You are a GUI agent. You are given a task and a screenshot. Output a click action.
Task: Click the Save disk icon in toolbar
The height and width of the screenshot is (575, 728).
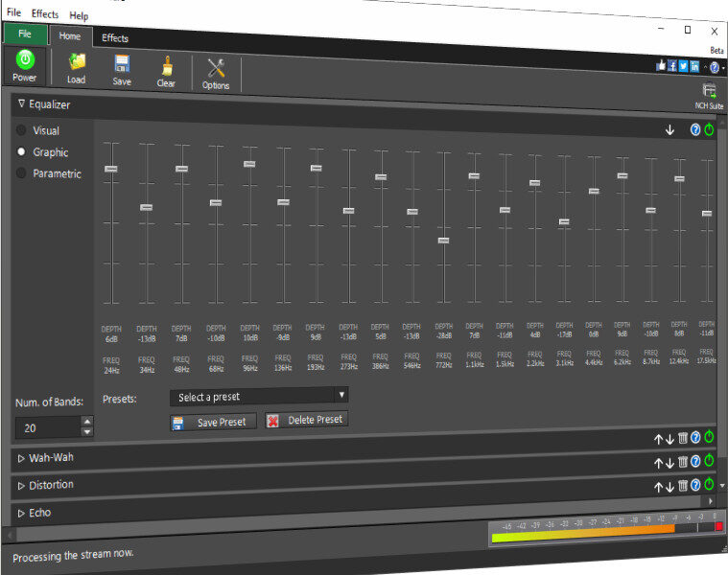tap(122, 65)
